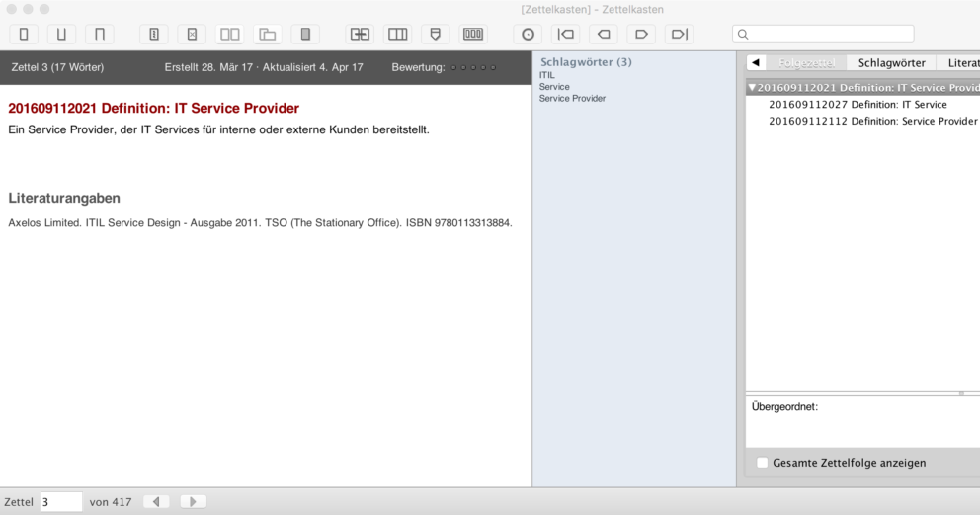The width and height of the screenshot is (980, 515).
Task: Set the Bewertung rating to the fifth dot
Action: coord(493,67)
